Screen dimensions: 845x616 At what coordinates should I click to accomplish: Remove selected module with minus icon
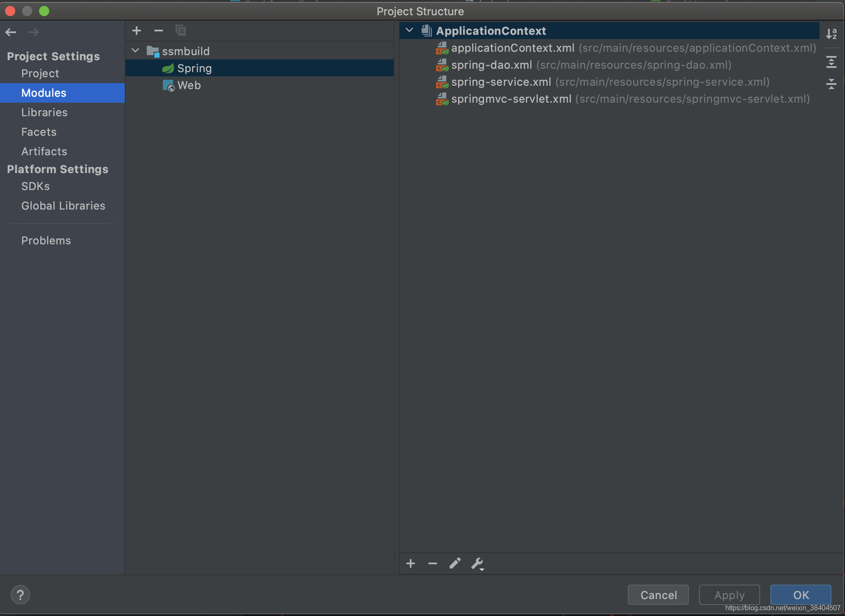[159, 31]
